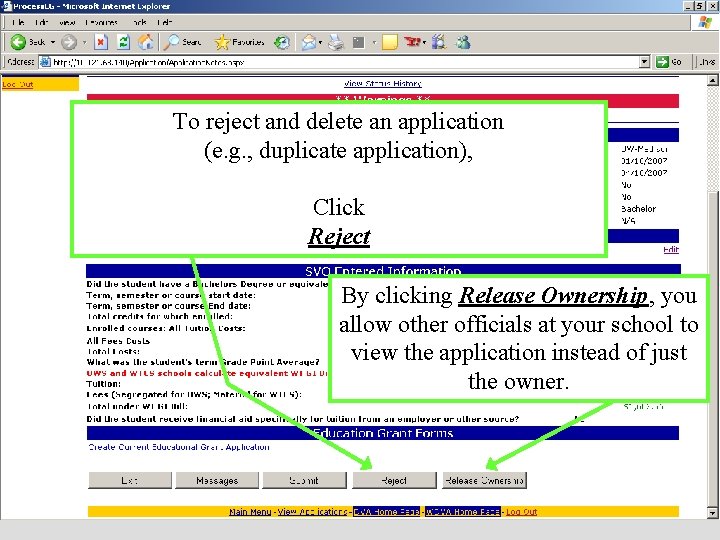Go to the Home page icon

tap(146, 42)
